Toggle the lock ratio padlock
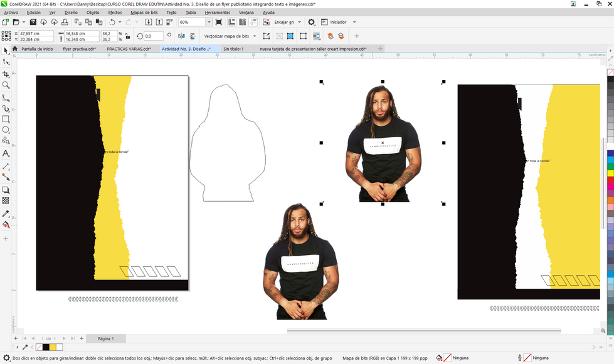Viewport: 614px width, 364px height. (x=127, y=36)
